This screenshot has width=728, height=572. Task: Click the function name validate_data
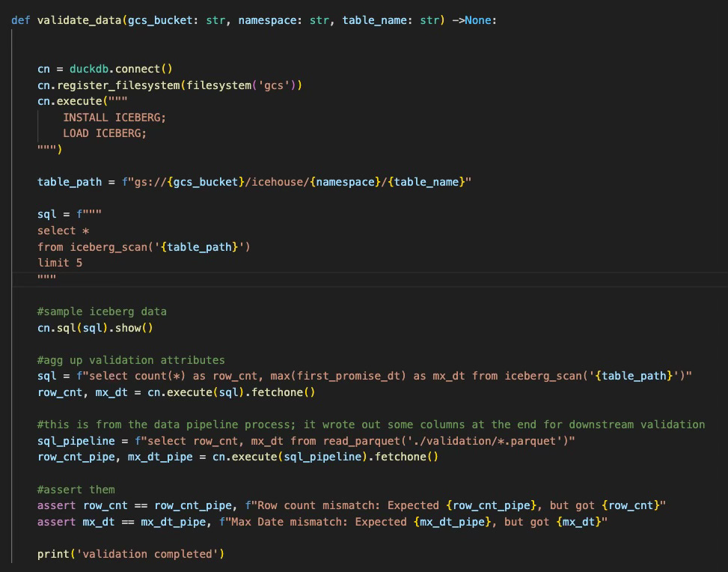(79, 20)
